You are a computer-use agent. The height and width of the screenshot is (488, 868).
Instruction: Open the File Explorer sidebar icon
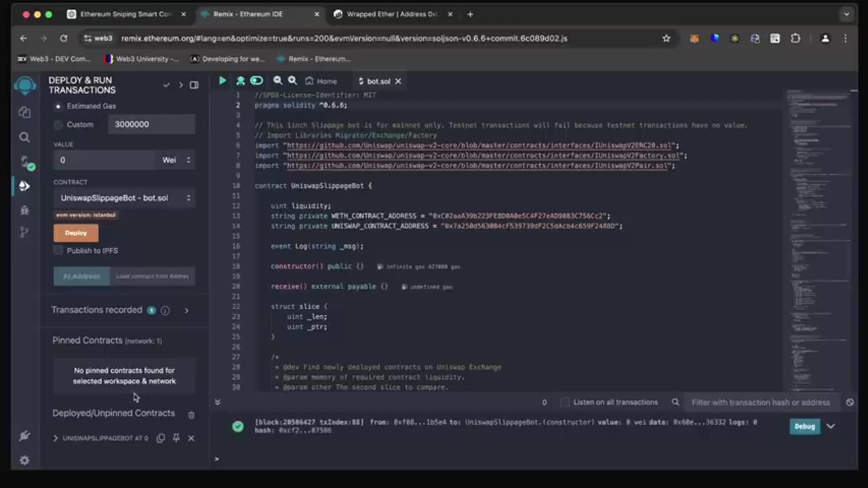tap(24, 113)
